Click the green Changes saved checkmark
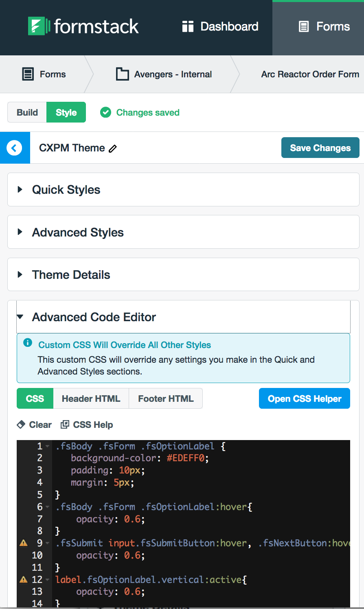The height and width of the screenshot is (609, 364). (x=105, y=112)
